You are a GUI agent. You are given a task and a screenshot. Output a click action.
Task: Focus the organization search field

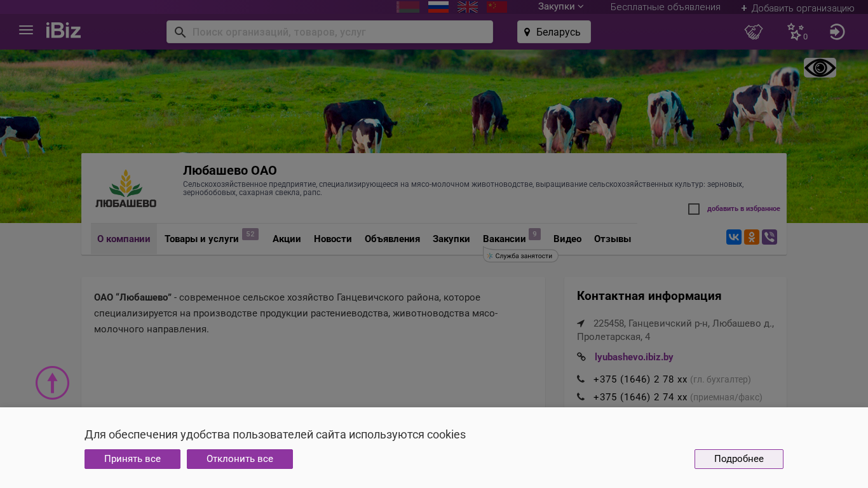(x=330, y=32)
